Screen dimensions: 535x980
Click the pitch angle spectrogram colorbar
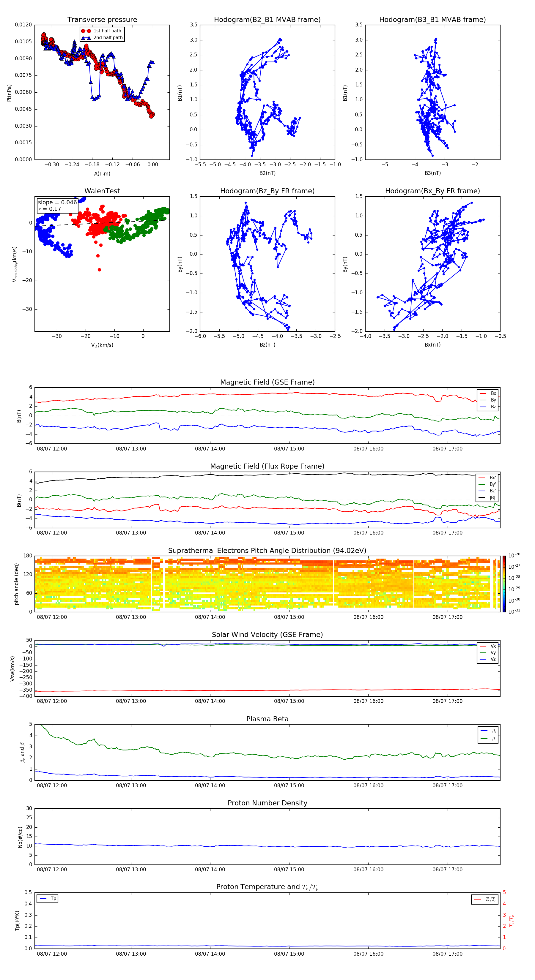pos(504,584)
